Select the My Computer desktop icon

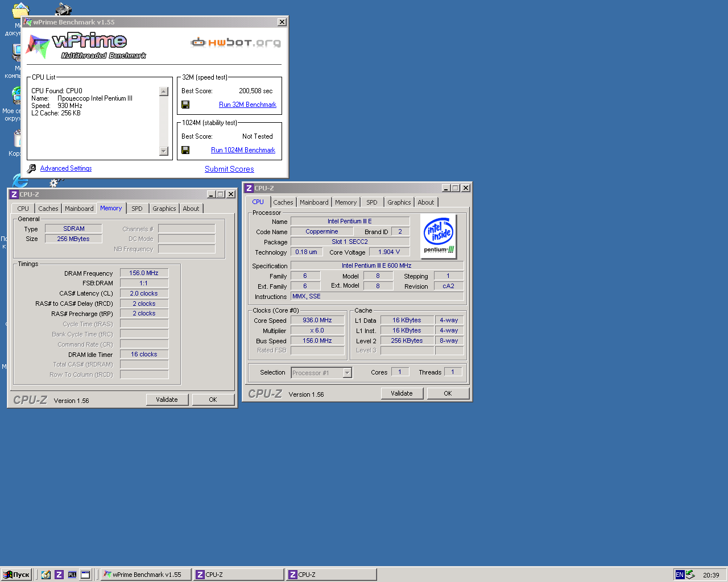(x=16, y=52)
